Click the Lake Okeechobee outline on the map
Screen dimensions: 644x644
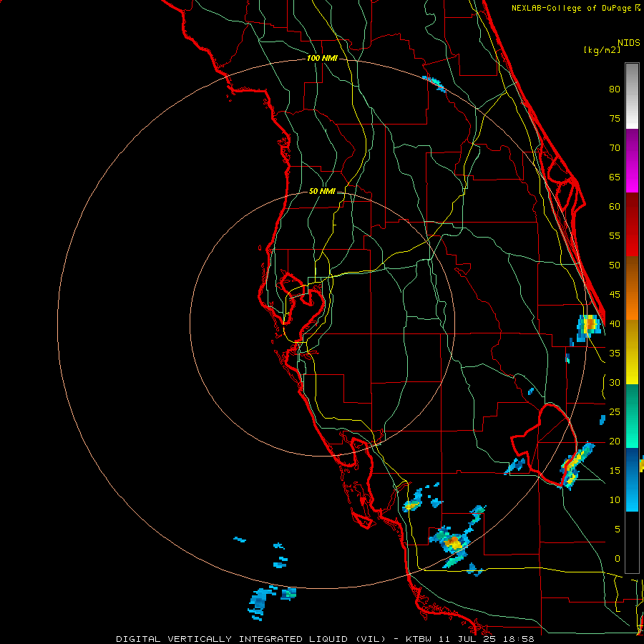click(x=543, y=444)
